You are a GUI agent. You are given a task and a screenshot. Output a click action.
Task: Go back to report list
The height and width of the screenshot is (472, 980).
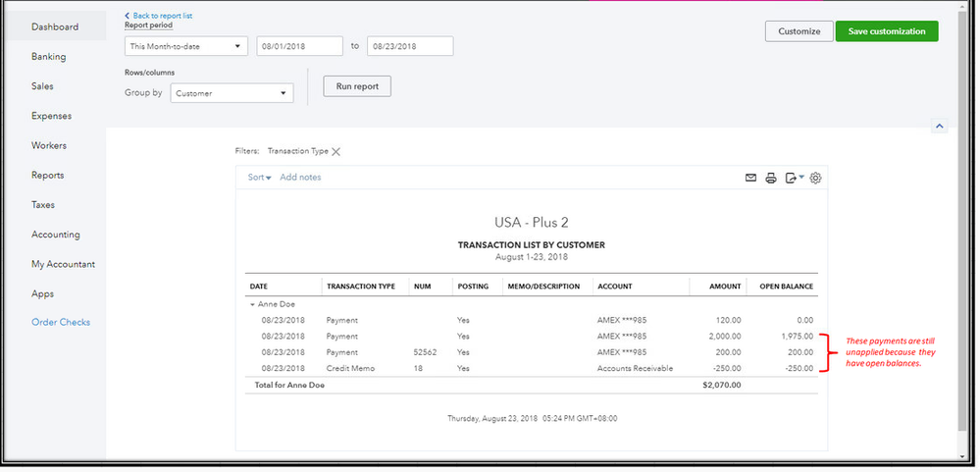tap(159, 16)
